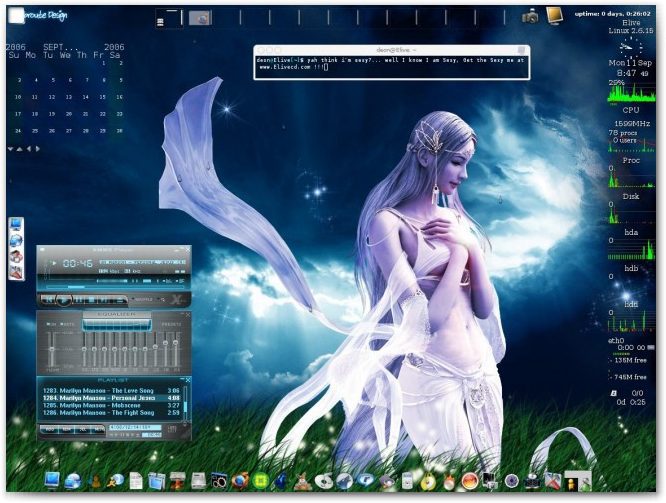
Task: Open the hard drive icon in the dock
Action: pos(199,481)
